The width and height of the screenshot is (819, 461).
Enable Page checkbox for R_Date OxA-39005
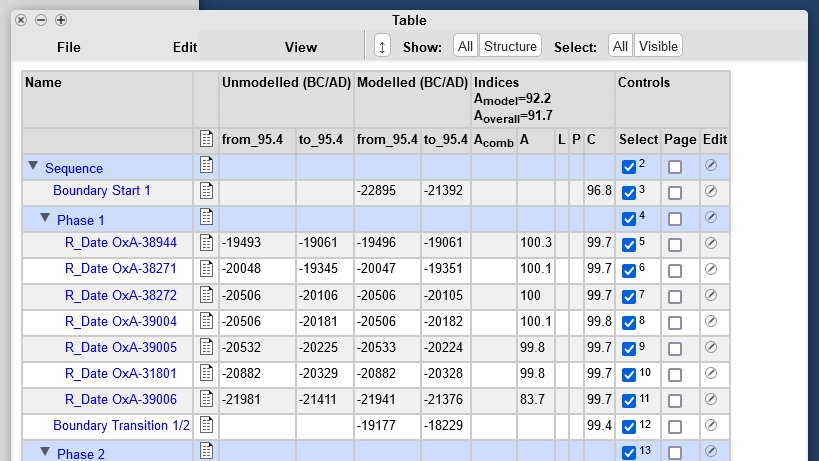[675, 347]
